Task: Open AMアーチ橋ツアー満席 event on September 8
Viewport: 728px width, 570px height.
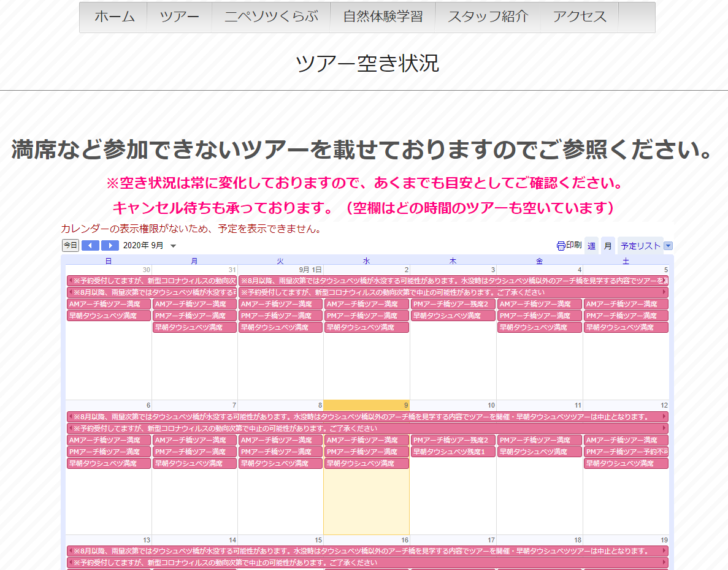Action: [280, 439]
